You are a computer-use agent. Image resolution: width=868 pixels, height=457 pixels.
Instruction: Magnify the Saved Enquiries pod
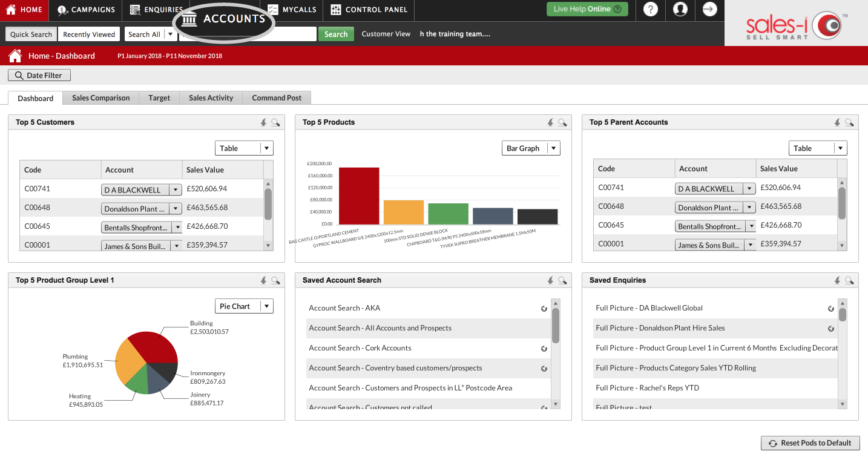[x=849, y=280]
